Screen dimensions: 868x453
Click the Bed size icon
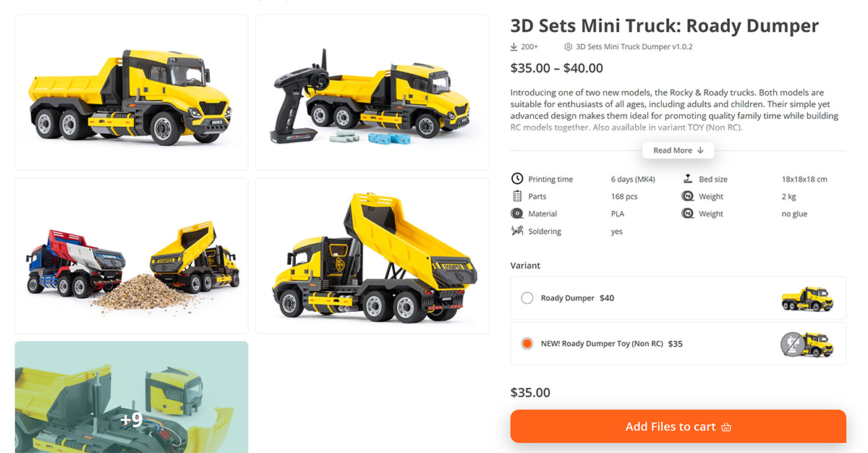688,179
